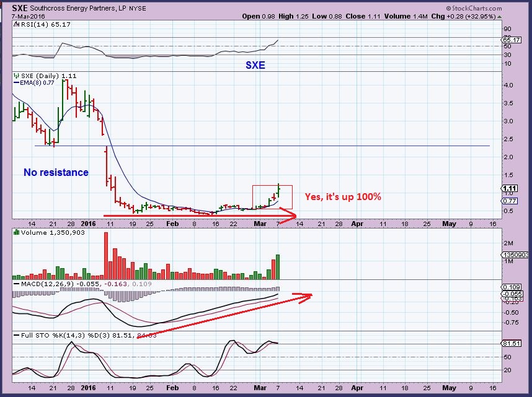Click the tallest red volume bar
This screenshot has height=397, width=532.
tap(106, 256)
